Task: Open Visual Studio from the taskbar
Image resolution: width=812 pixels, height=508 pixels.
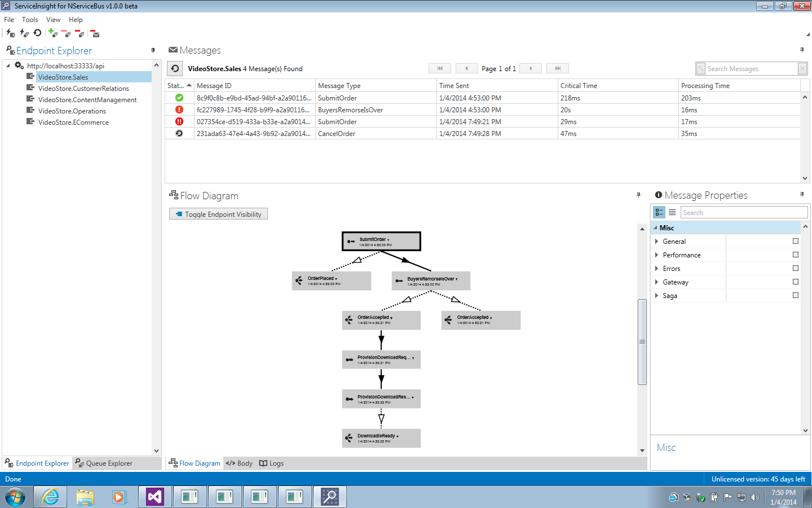Action: click(155, 497)
